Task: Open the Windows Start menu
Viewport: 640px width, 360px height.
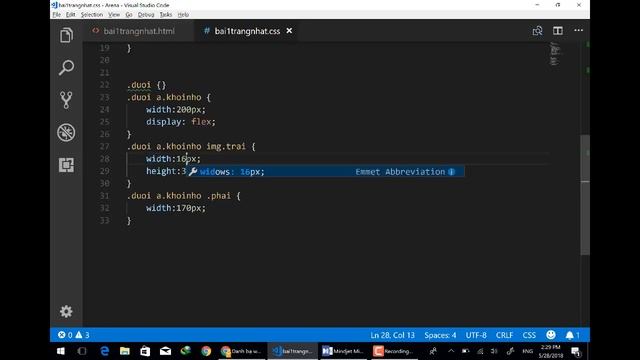Action: tap(61, 351)
